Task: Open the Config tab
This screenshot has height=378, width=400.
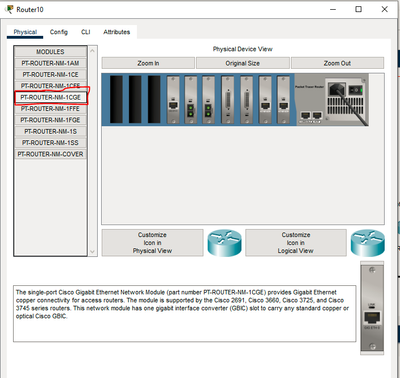Action: 59,32
